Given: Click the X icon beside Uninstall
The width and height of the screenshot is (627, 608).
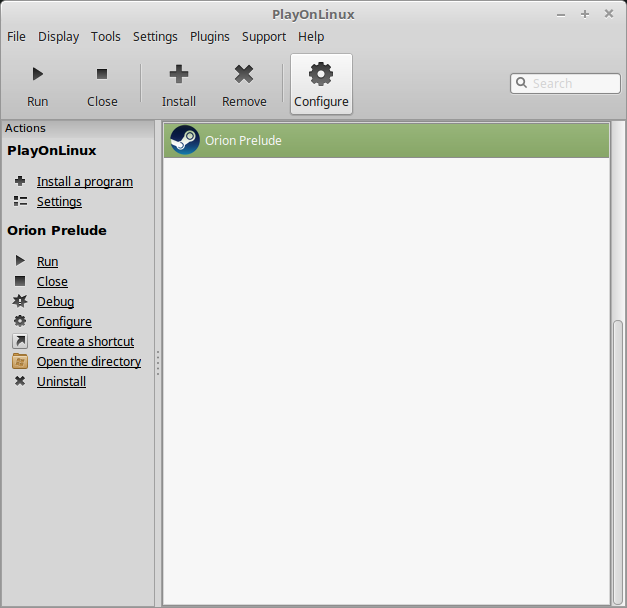Looking at the screenshot, I should point(20,381).
